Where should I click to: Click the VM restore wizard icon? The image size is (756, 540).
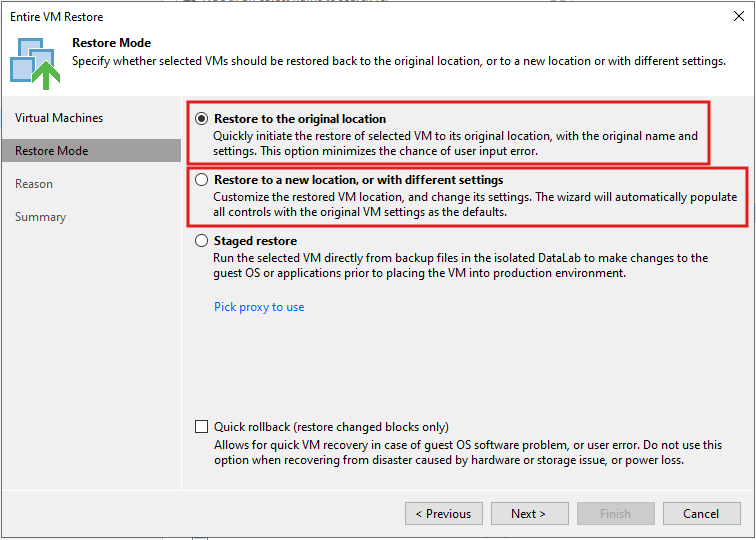point(35,64)
